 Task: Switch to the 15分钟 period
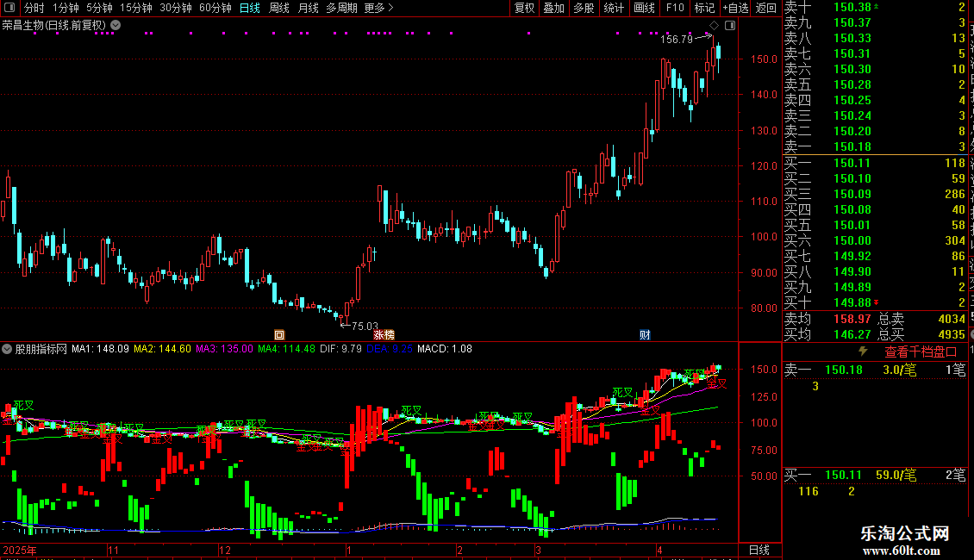[x=136, y=8]
